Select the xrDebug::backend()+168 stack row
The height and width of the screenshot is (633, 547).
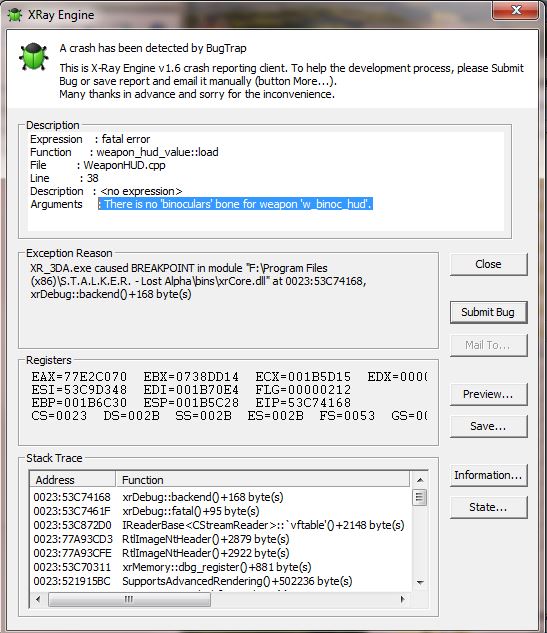tap(220, 497)
